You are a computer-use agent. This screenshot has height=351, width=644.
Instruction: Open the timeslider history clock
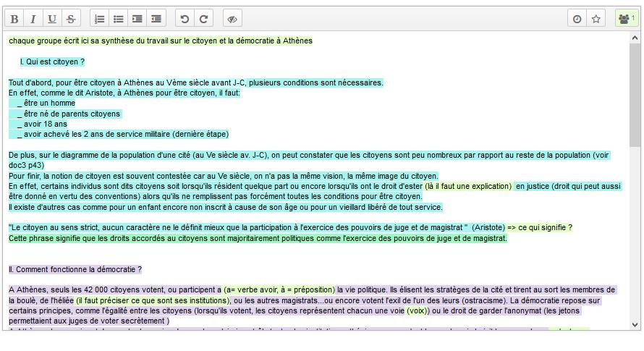[577, 19]
